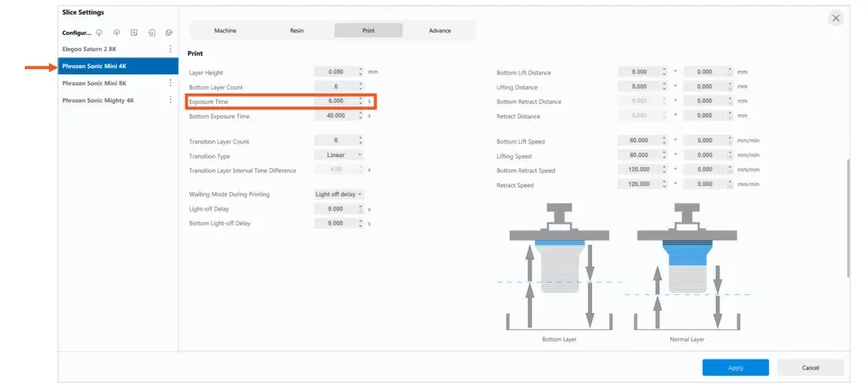Click the Bottom Lift Speed value field
Screen dimensions: 868x392
click(639, 140)
